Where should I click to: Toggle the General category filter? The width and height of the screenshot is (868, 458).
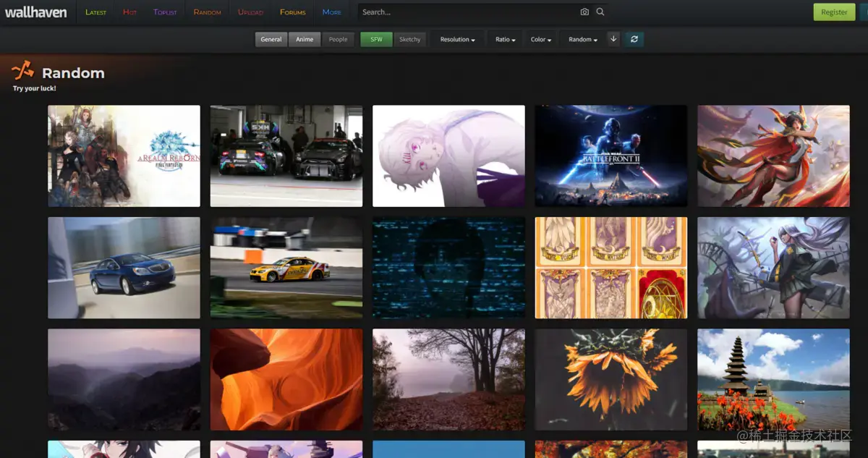[x=271, y=40]
